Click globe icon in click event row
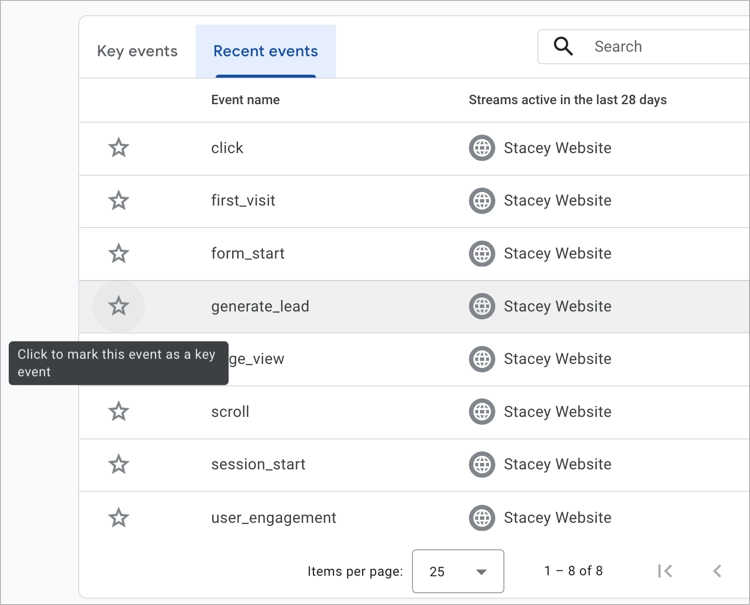This screenshot has height=605, width=750. [482, 148]
